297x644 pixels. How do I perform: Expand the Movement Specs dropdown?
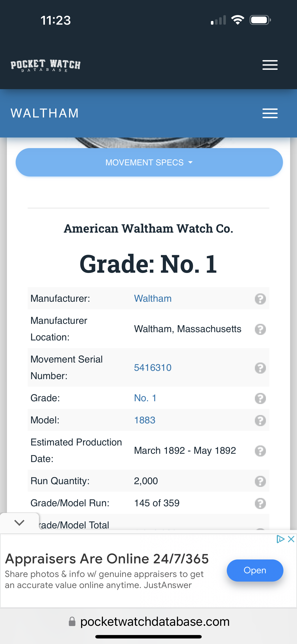[149, 163]
